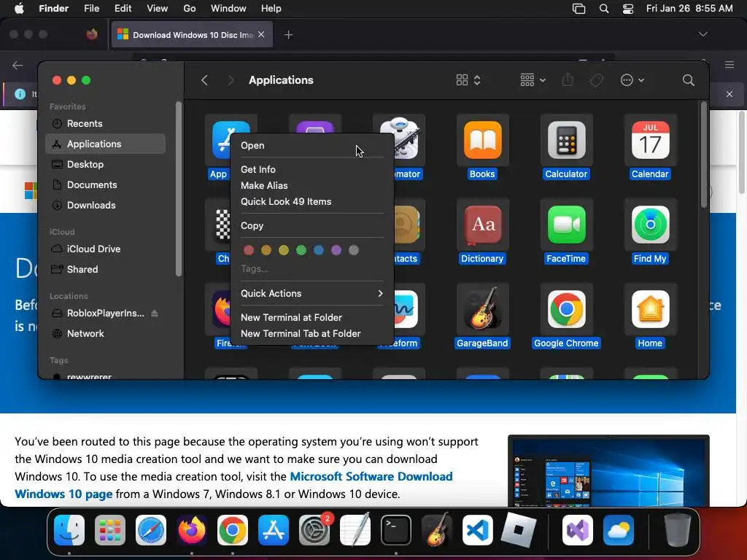The image size is (747, 560).
Task: Open System Settings from the Dock
Action: (314, 529)
